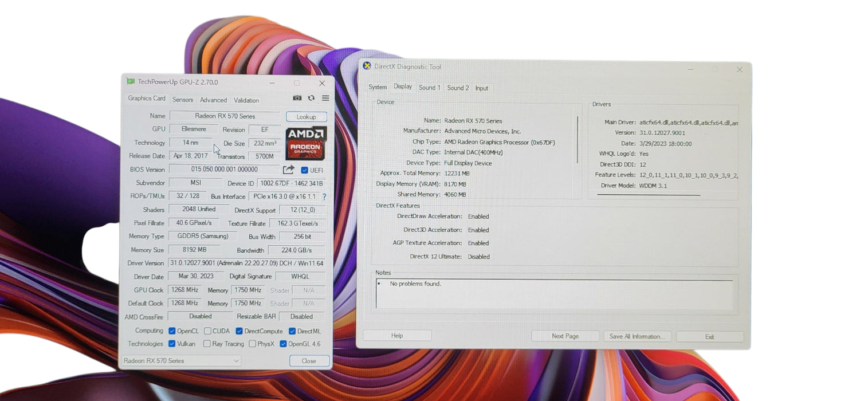The image size is (868, 401).
Task: Click the Release Date Apr 18, 2017 field
Action: point(191,156)
